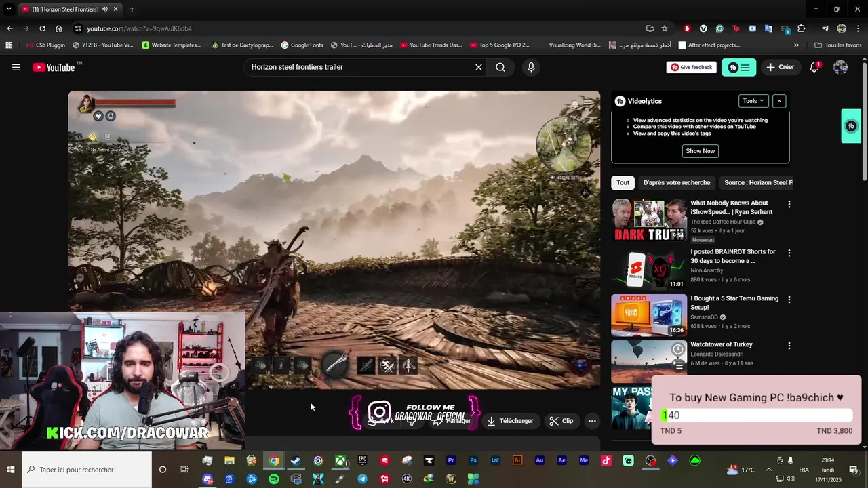This screenshot has width=868, height=488.
Task: Show hidden tray icons chevron
Action: pyautogui.click(x=768, y=470)
